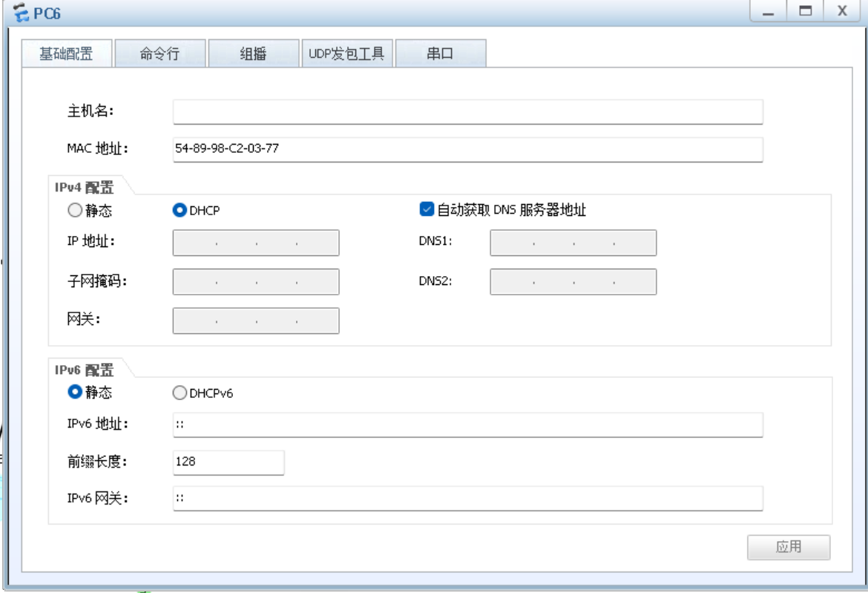Click the IPv6 地址 input field
The height and width of the screenshot is (593, 868).
[468, 425]
